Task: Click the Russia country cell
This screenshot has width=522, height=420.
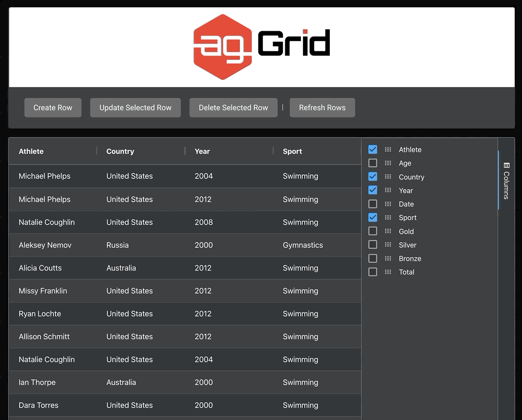Action: [141, 245]
